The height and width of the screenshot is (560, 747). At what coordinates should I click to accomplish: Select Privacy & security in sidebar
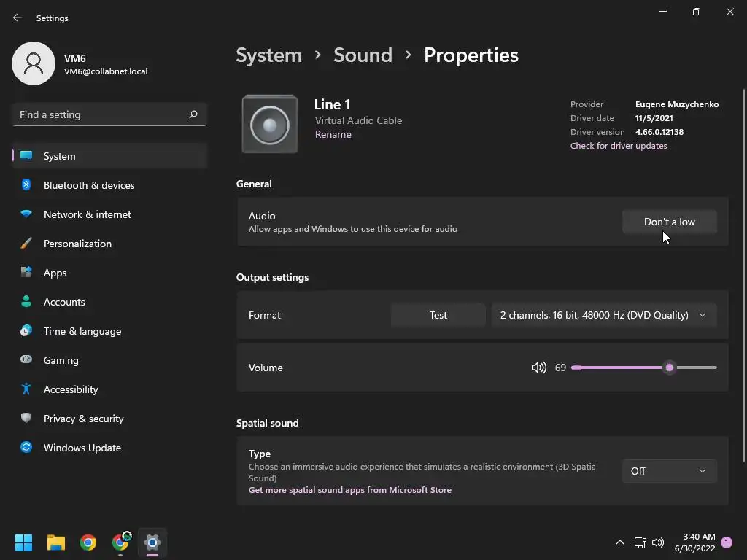[x=83, y=419]
